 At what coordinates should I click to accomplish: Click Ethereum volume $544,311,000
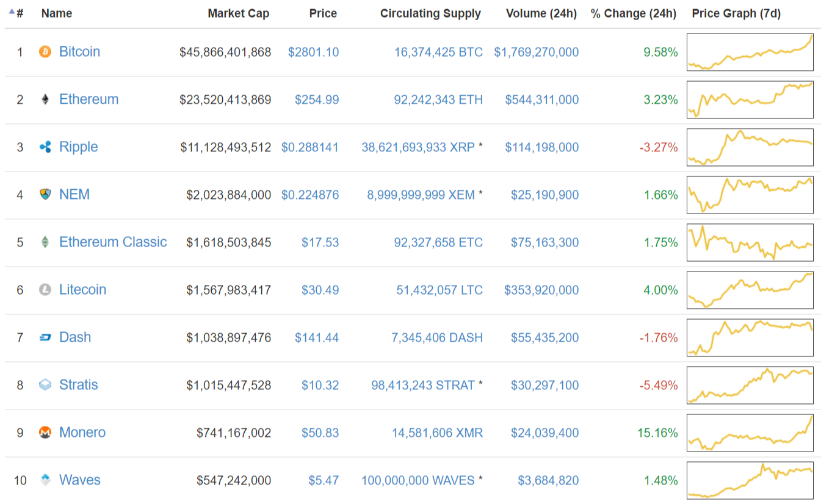(x=542, y=99)
